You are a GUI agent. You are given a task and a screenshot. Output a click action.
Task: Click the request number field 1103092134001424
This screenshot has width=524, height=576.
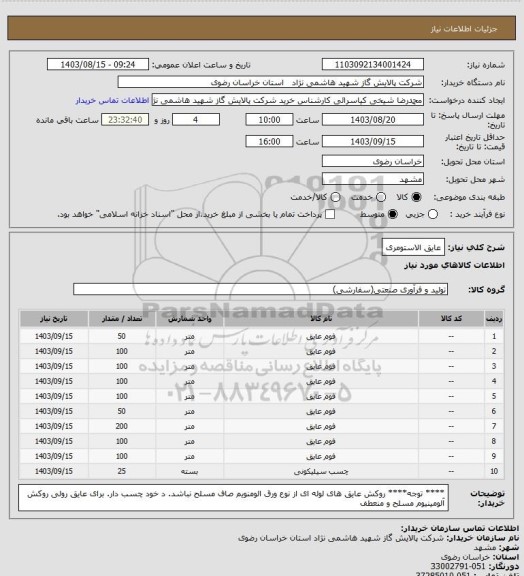click(373, 65)
